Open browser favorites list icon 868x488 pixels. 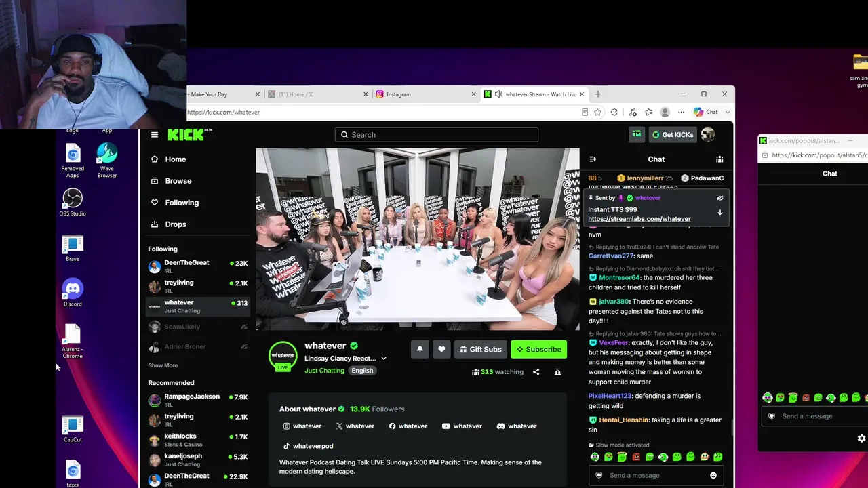click(x=648, y=113)
